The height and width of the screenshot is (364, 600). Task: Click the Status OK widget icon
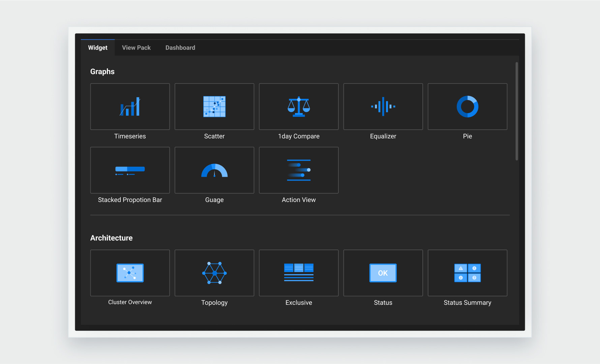point(383,273)
